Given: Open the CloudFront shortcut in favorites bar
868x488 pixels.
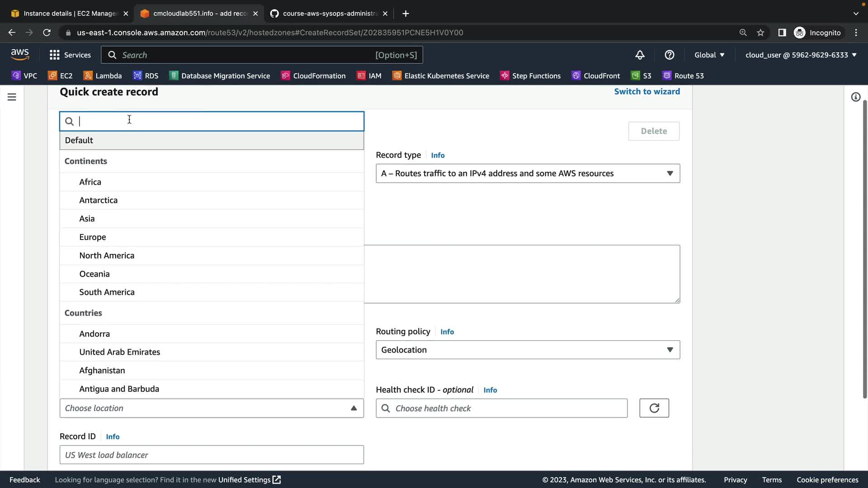Looking at the screenshot, I should (596, 76).
